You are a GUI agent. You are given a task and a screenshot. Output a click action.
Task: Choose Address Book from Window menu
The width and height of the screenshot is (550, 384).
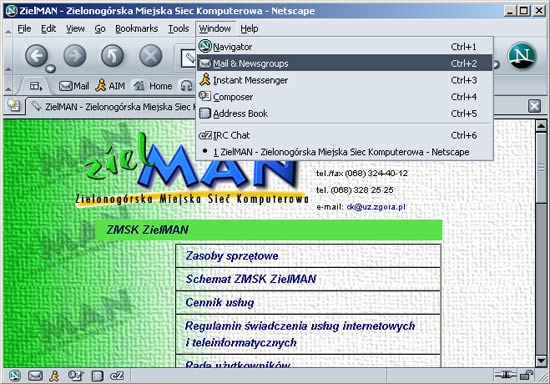click(x=344, y=113)
